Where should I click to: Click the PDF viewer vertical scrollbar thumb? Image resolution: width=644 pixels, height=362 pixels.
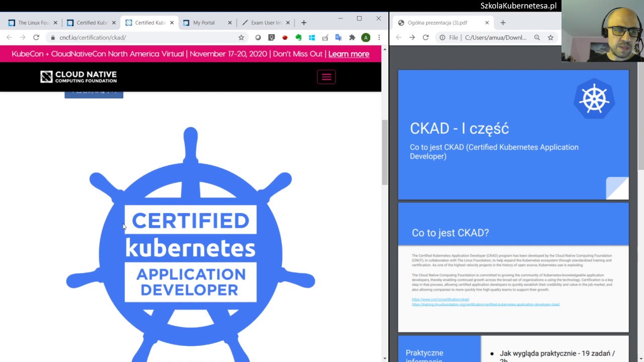[x=640, y=117]
